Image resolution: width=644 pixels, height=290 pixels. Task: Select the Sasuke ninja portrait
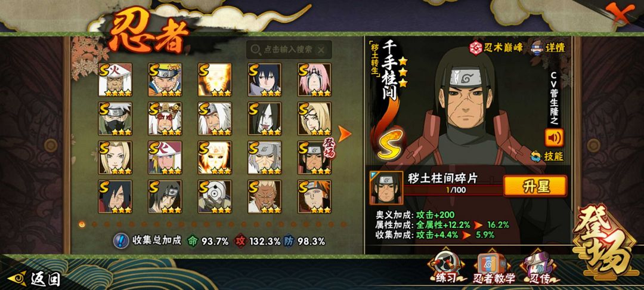265,80
